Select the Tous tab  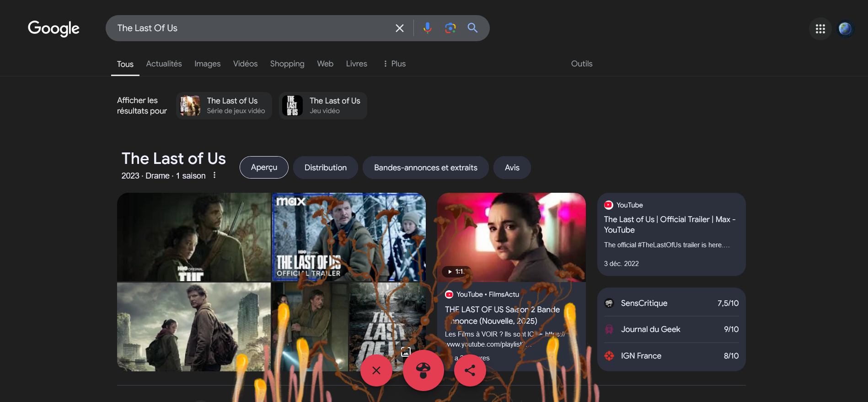(125, 64)
